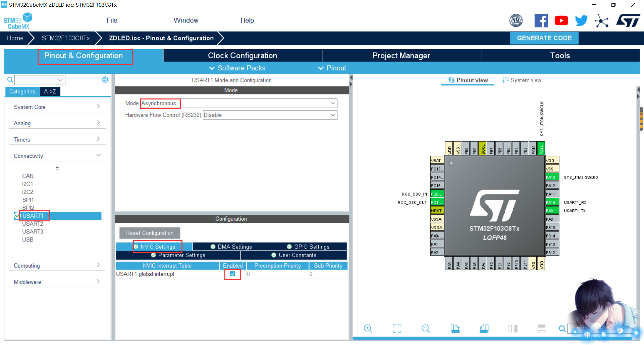Open the File menu
Screen dimensions: 644x345
(x=112, y=20)
